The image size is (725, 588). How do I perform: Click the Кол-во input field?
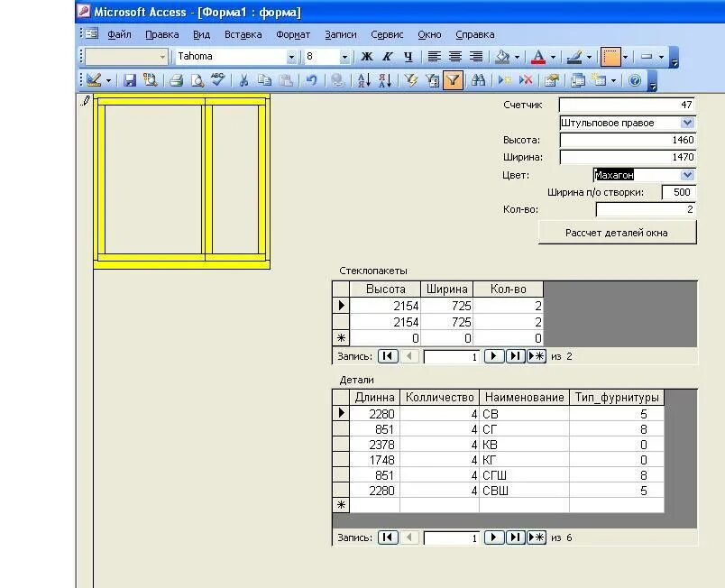point(646,209)
